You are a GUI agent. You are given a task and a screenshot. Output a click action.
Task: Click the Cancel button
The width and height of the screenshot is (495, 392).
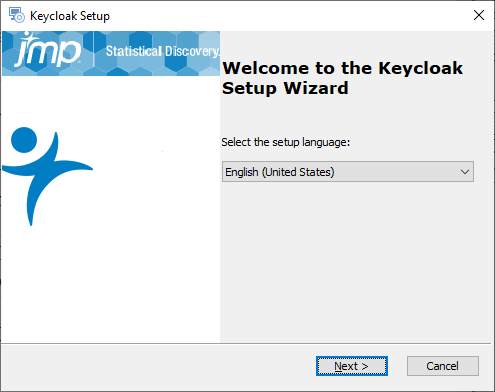(443, 366)
